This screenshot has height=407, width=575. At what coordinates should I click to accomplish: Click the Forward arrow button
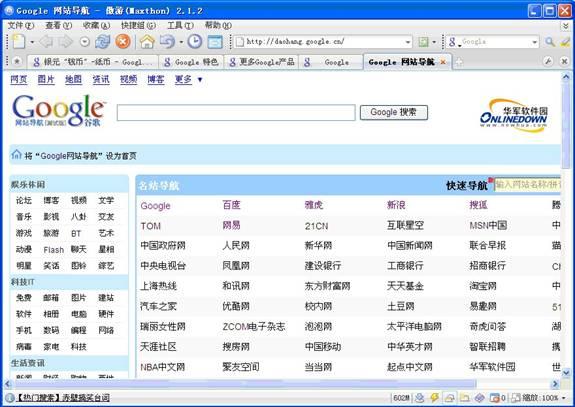click(x=65, y=41)
